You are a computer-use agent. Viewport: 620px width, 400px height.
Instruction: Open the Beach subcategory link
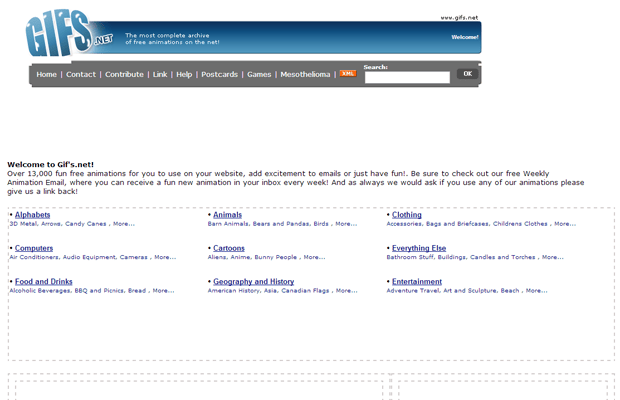[x=510, y=291]
